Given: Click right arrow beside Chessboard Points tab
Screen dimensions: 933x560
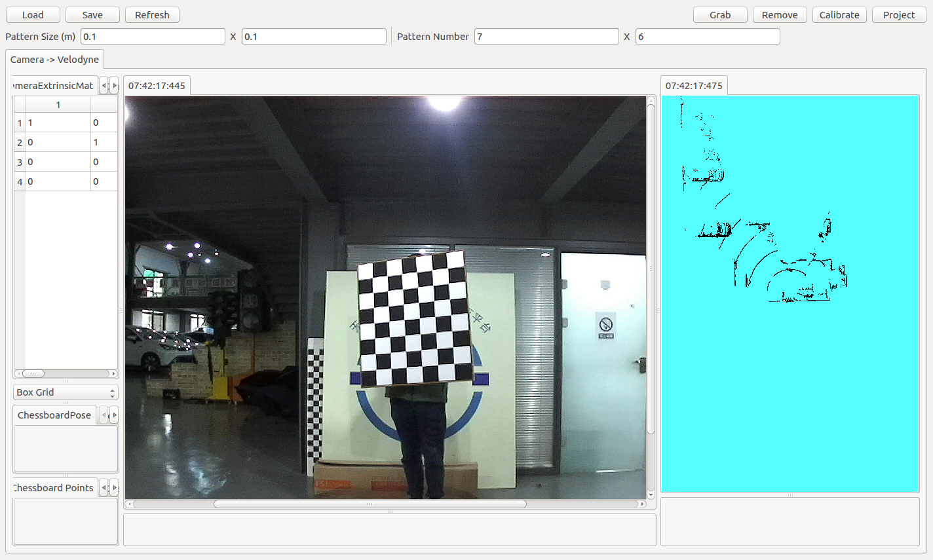Looking at the screenshot, I should coord(115,488).
